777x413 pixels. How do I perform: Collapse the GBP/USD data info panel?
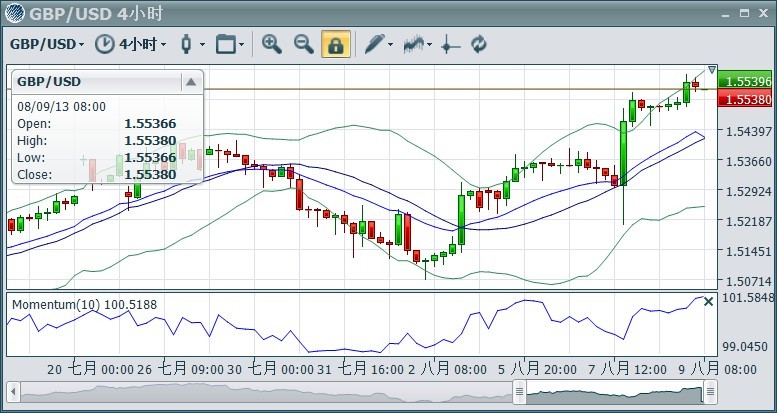coord(191,82)
